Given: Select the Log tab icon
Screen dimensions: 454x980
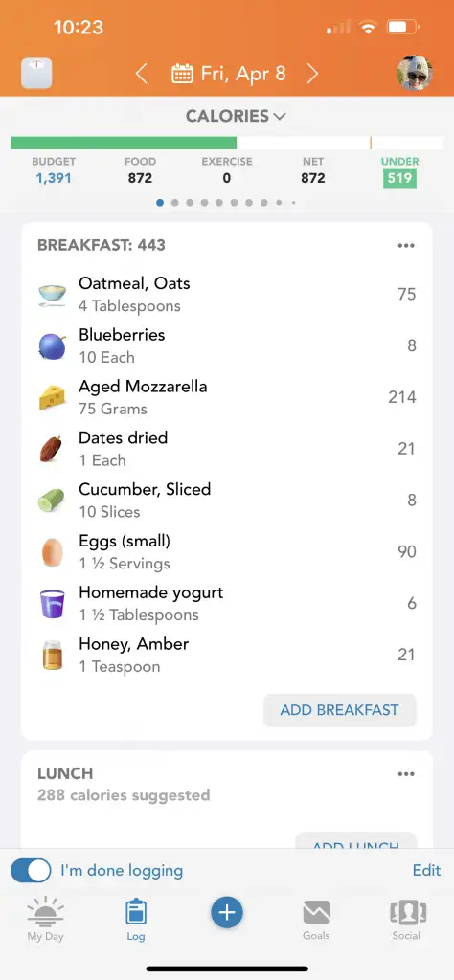Looking at the screenshot, I should pyautogui.click(x=136, y=912).
